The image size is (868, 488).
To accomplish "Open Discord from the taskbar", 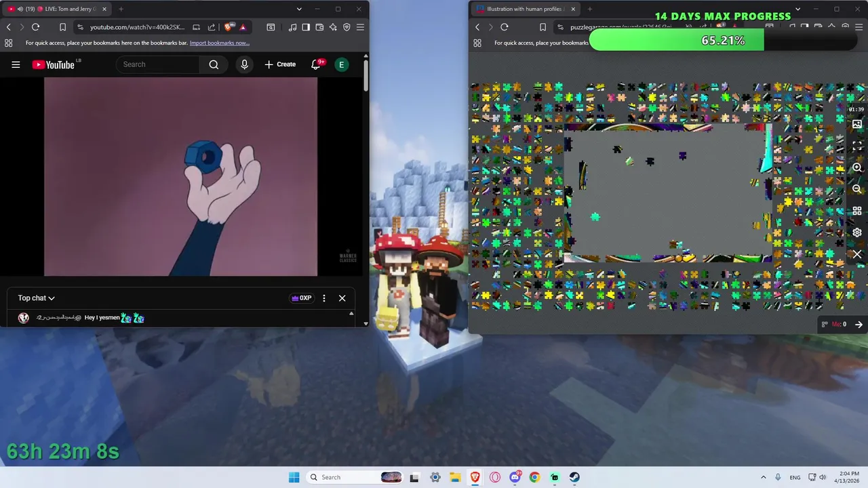I will pyautogui.click(x=515, y=477).
